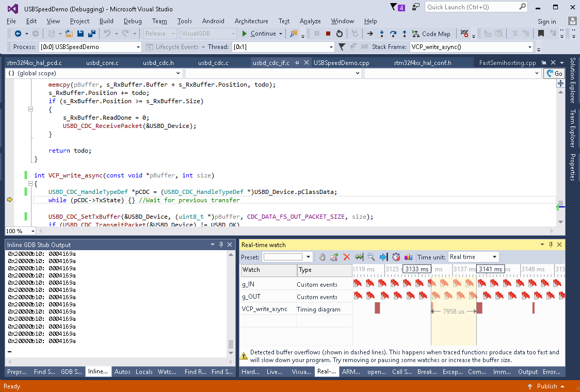The height and width of the screenshot is (392, 580).
Task: Click the Save All toolbar icon
Action: 91,34
